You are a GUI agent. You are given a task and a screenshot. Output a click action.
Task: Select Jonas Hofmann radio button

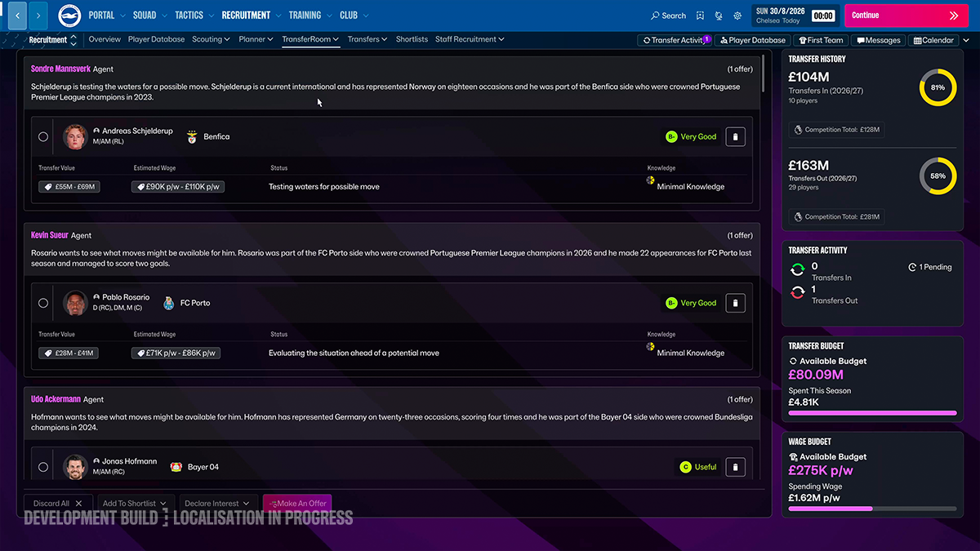point(43,468)
